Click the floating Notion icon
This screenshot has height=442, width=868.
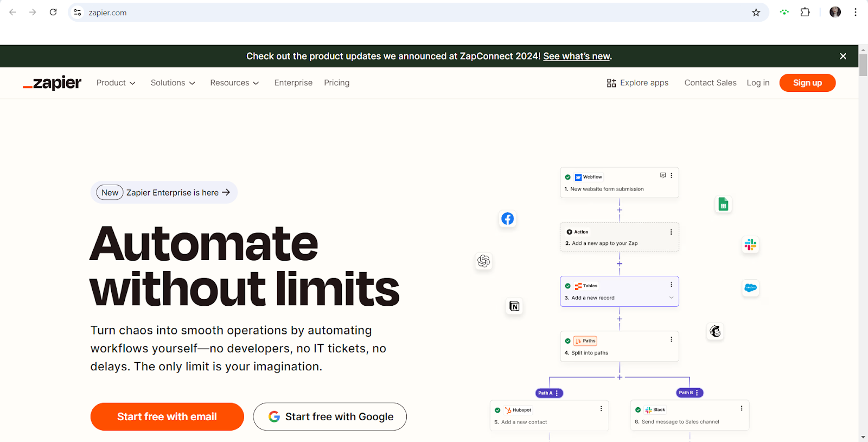(514, 306)
